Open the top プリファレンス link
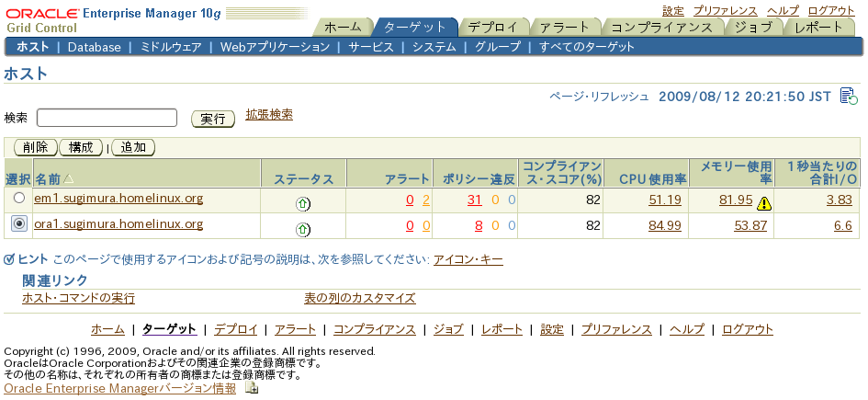The width and height of the screenshot is (868, 400). point(726,10)
